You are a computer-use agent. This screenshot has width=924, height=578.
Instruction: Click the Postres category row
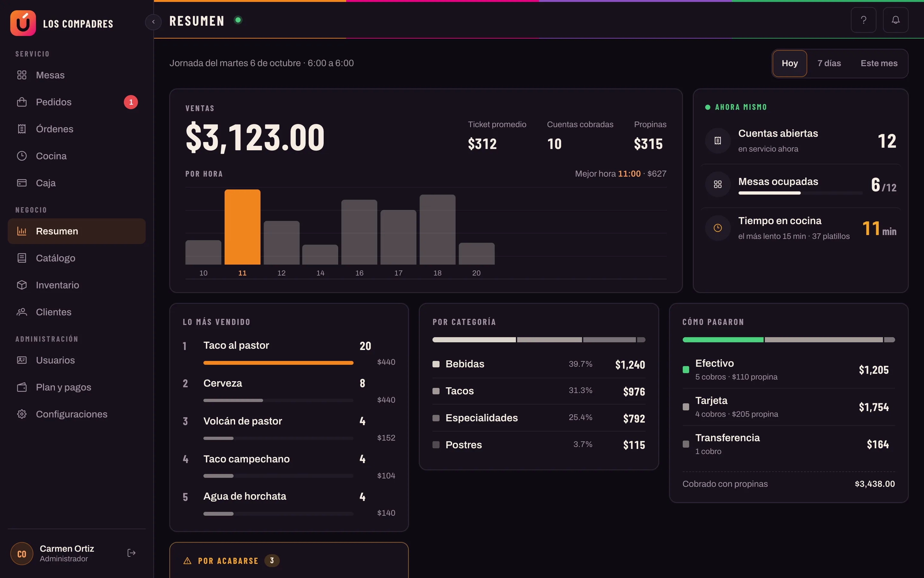click(539, 445)
